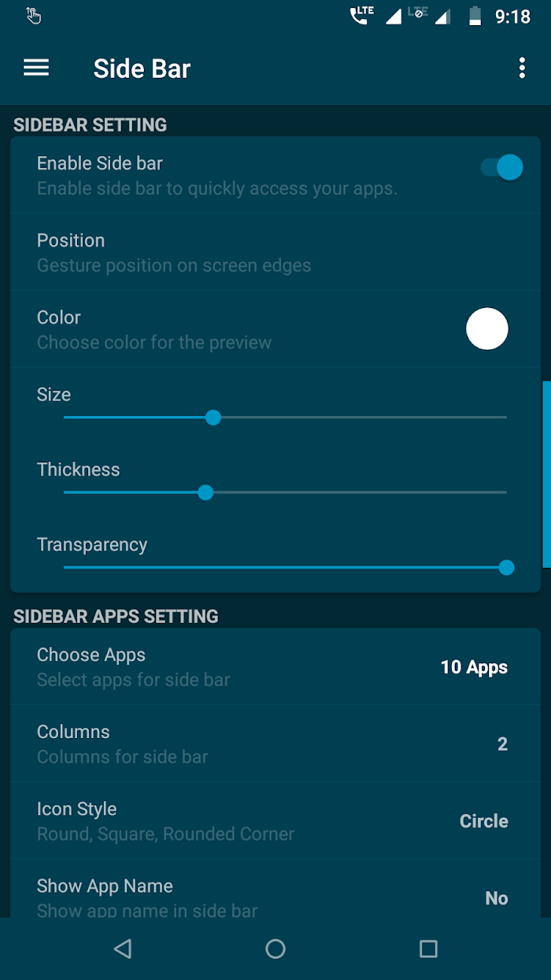Click the Transparency slider handle
This screenshot has width=551, height=980.
[507, 567]
